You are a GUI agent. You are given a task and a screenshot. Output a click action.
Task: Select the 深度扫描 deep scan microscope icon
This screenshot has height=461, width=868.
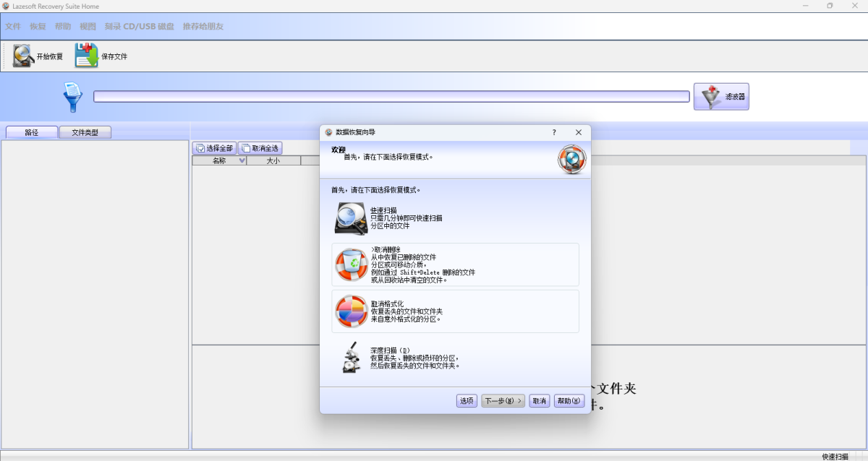351,357
